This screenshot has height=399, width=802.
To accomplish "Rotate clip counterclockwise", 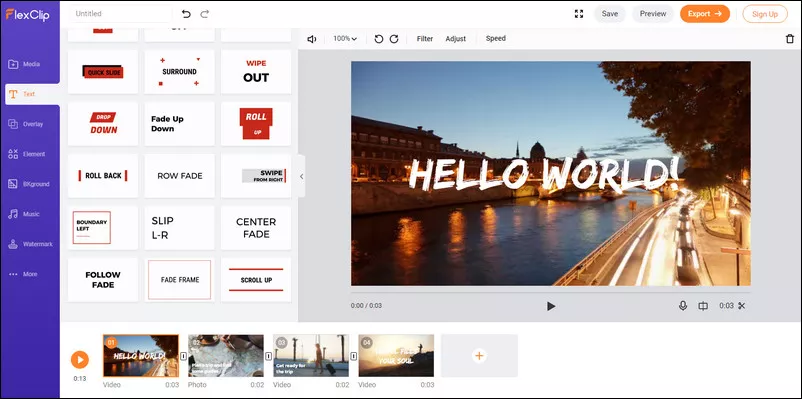I will click(x=378, y=39).
